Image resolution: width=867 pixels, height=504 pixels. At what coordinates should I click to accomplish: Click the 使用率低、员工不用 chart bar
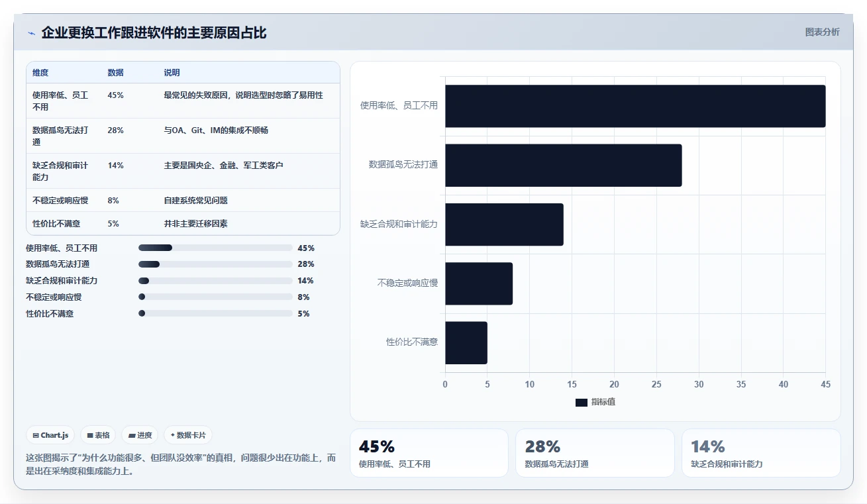point(635,106)
